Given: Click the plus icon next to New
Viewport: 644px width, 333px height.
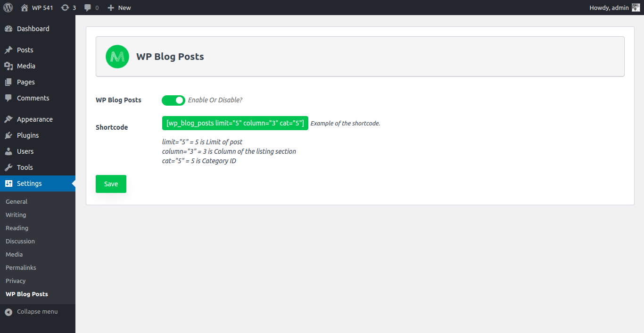Looking at the screenshot, I should (x=111, y=8).
